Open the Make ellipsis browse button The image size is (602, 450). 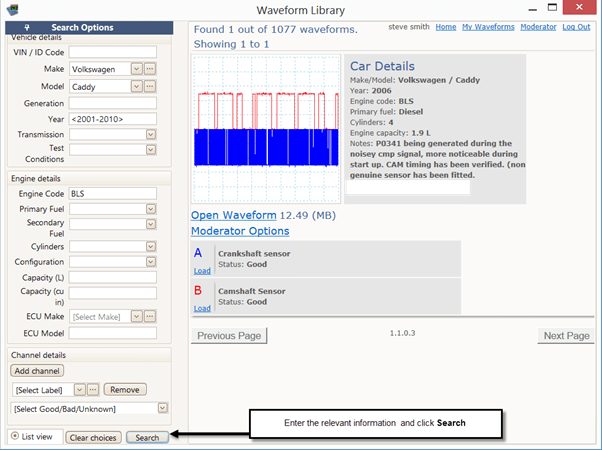pyautogui.click(x=150, y=69)
